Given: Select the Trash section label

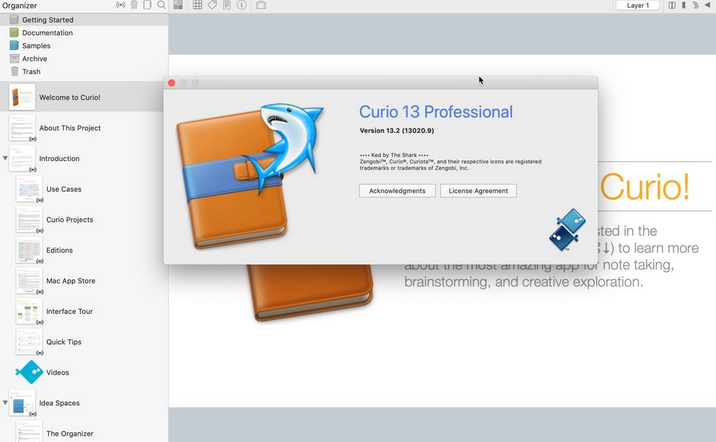Looking at the screenshot, I should 31,71.
